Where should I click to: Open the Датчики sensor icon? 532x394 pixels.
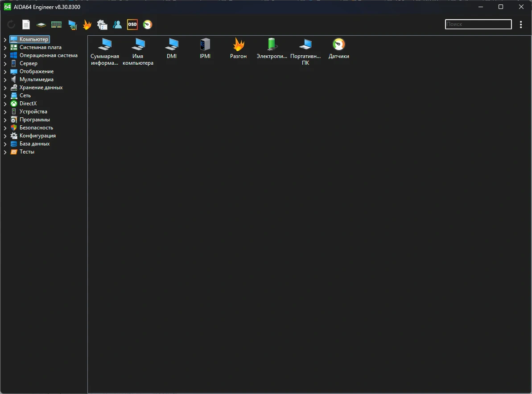(338, 49)
